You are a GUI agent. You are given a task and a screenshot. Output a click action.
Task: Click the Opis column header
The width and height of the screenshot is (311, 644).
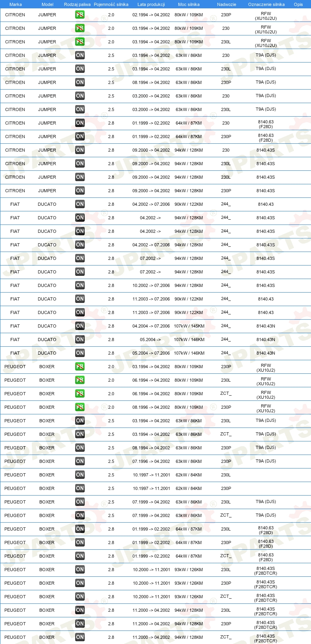point(298,4)
